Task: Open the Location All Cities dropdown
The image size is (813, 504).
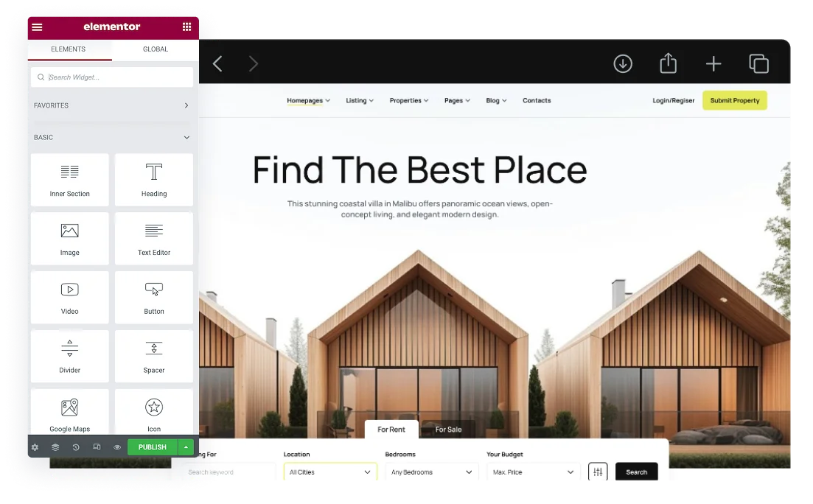Action: [x=330, y=472]
